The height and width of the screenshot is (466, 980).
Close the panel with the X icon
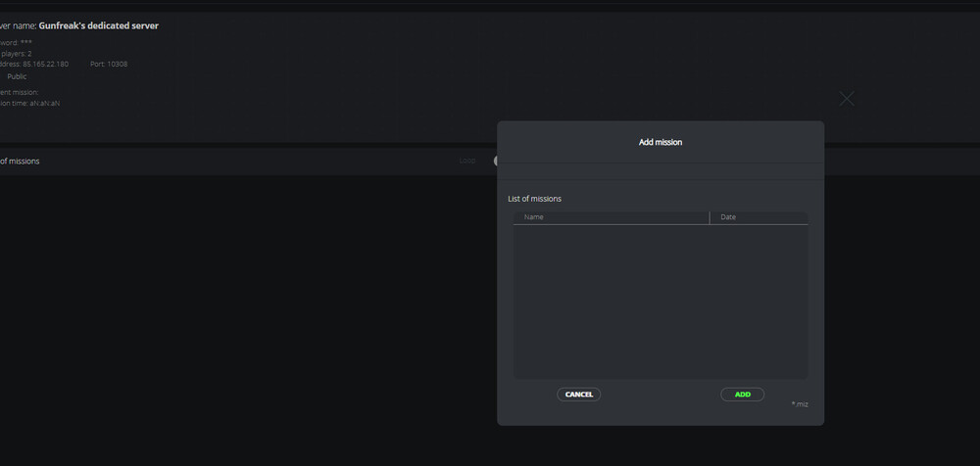coord(847,99)
